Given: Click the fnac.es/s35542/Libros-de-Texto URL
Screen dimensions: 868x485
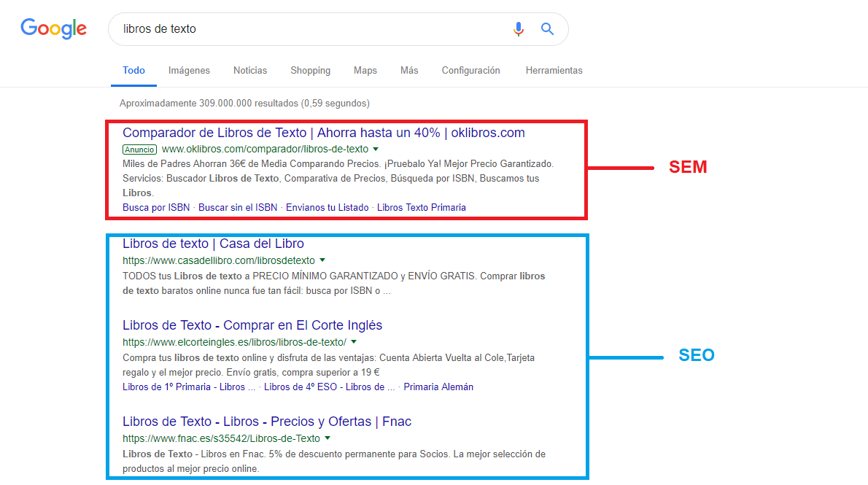Looking at the screenshot, I should click(x=222, y=438).
